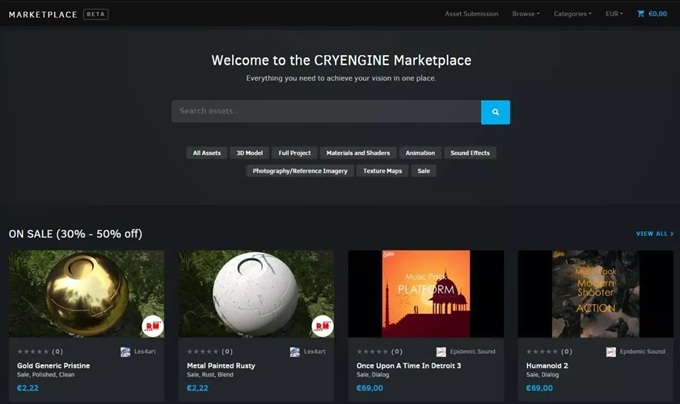This screenshot has width=680, height=404.
Task: Click Lex4art avatar on Metal Painted Rusty
Action: (295, 352)
